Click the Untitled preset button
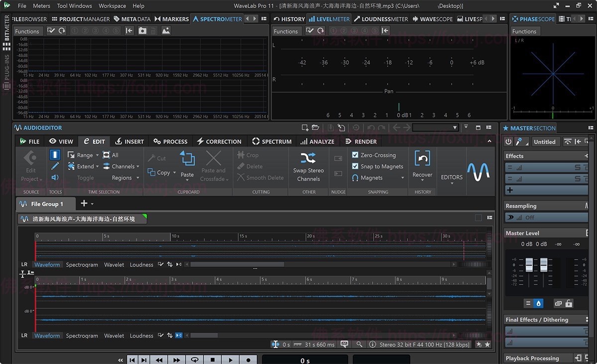The height and width of the screenshot is (364, 597). (x=545, y=141)
